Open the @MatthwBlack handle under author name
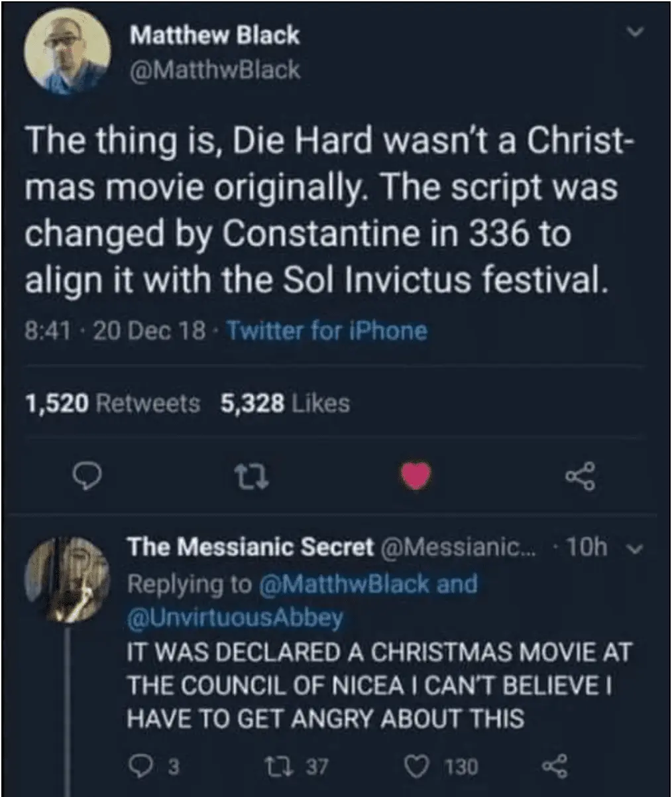Image resolution: width=672 pixels, height=797 pixels. pyautogui.click(x=215, y=70)
